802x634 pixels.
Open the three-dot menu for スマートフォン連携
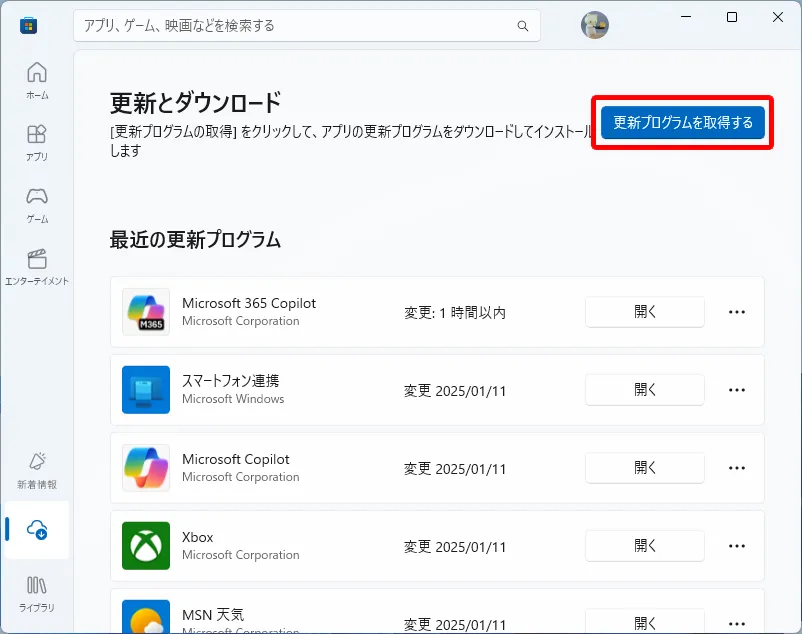(737, 390)
